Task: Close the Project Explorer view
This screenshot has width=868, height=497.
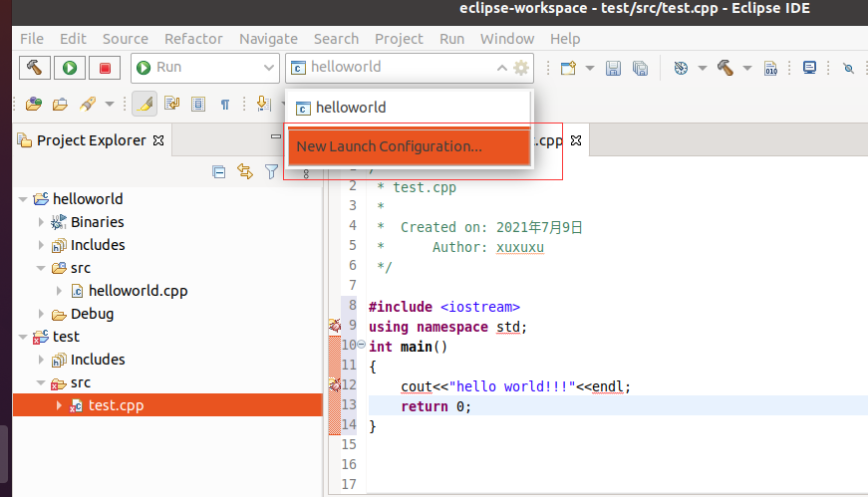Action: tap(158, 140)
